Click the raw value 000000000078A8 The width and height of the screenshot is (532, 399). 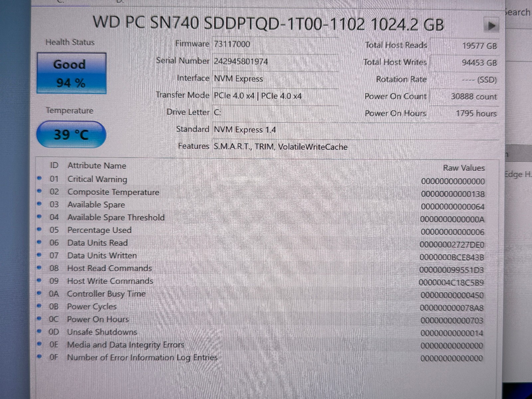pyautogui.click(x=452, y=308)
